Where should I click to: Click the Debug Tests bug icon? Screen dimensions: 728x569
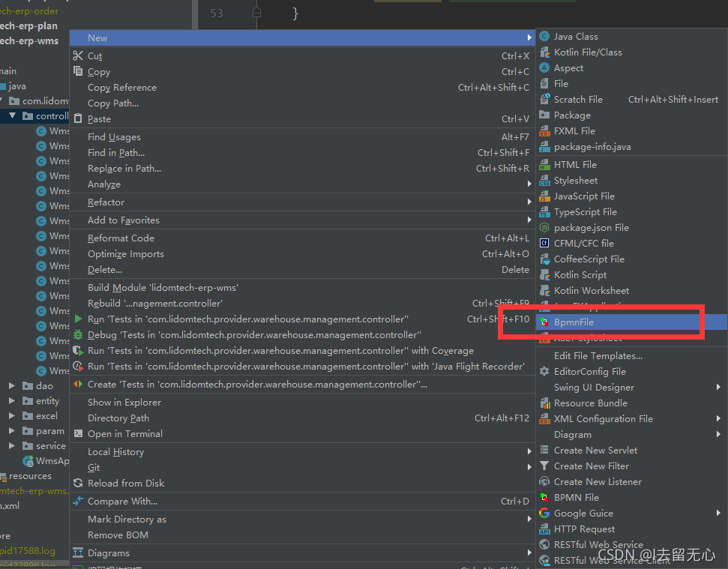pyautogui.click(x=78, y=334)
